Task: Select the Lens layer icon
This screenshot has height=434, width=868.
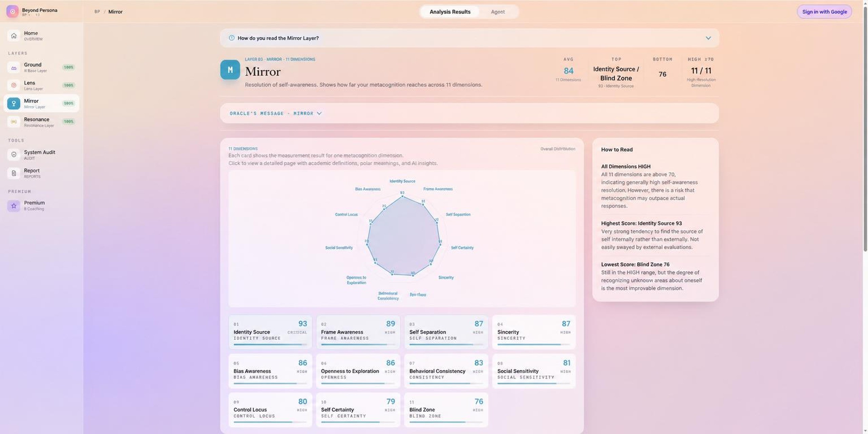Action: (14, 85)
